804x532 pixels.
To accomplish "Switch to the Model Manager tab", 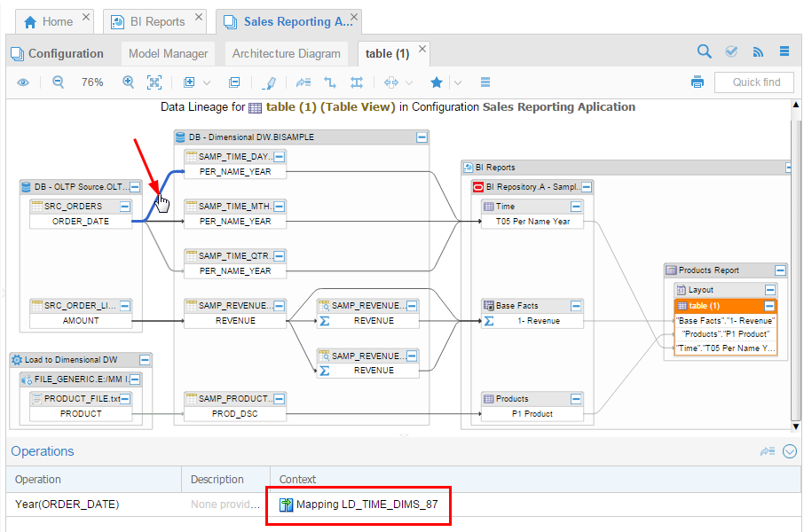I will pyautogui.click(x=167, y=53).
